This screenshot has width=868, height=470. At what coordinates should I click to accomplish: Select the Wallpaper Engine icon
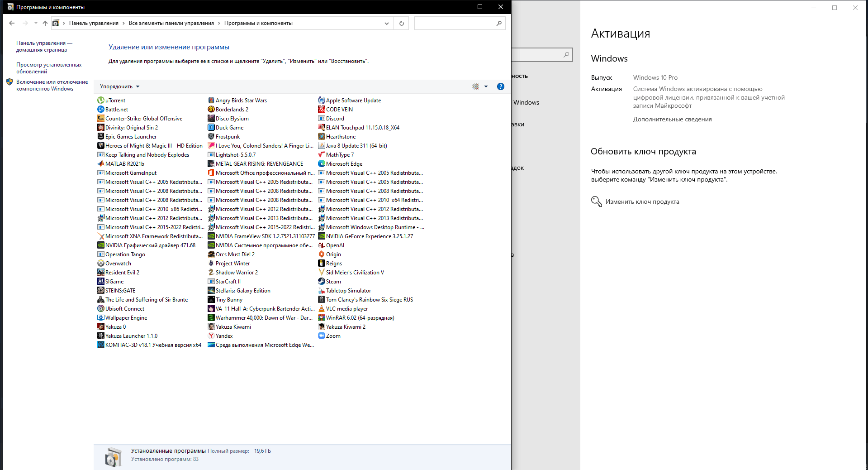click(x=101, y=318)
